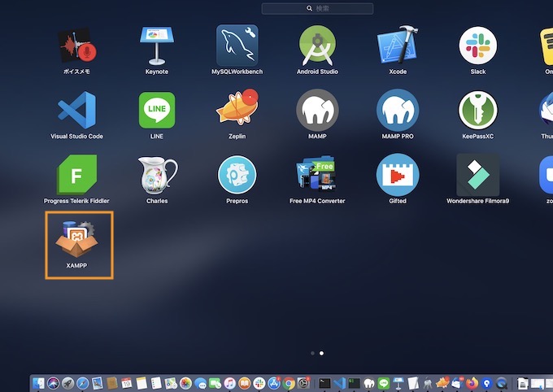Launch Progress Telerik Fiddler
This screenshot has height=392, width=553.
click(x=76, y=175)
